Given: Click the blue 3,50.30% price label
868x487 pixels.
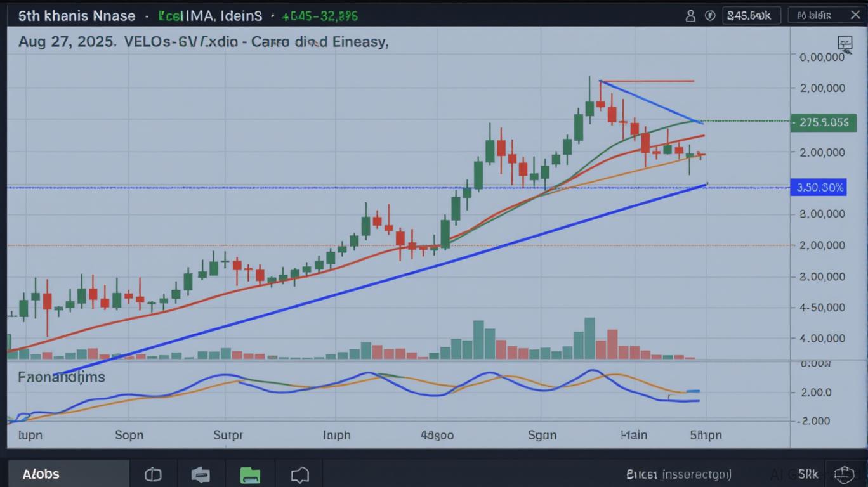Looking at the screenshot, I should click(x=819, y=187).
